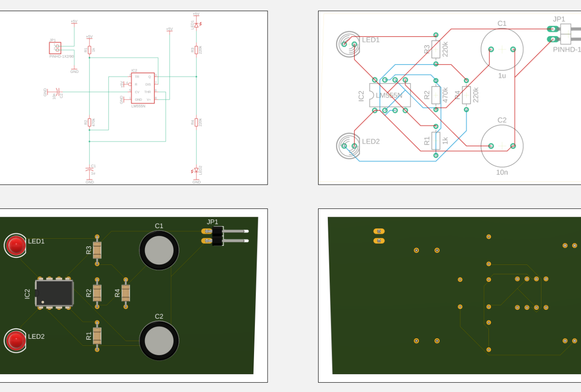The width and height of the screenshot is (581, 392).
Task: Open the board layout preview thumbnail
Action: tap(450, 98)
